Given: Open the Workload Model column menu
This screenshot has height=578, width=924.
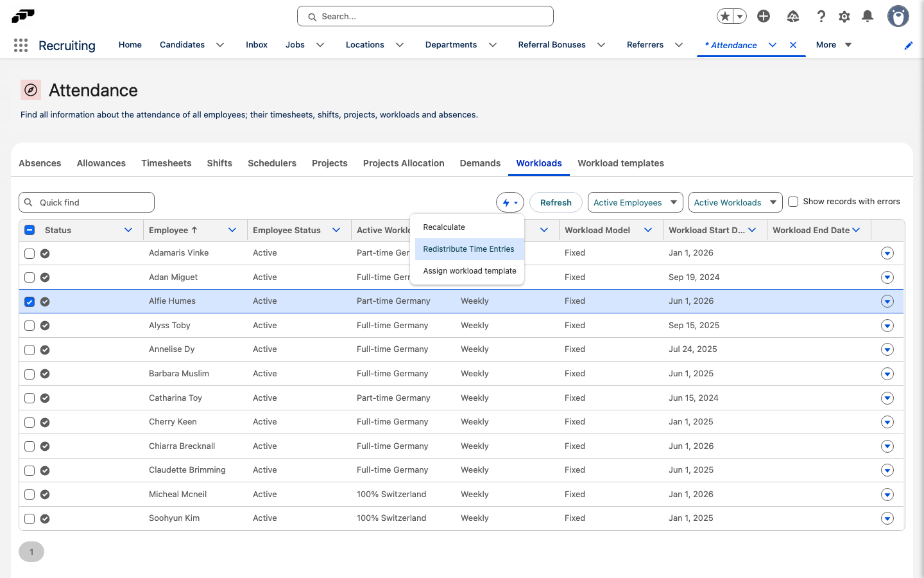Looking at the screenshot, I should point(648,230).
